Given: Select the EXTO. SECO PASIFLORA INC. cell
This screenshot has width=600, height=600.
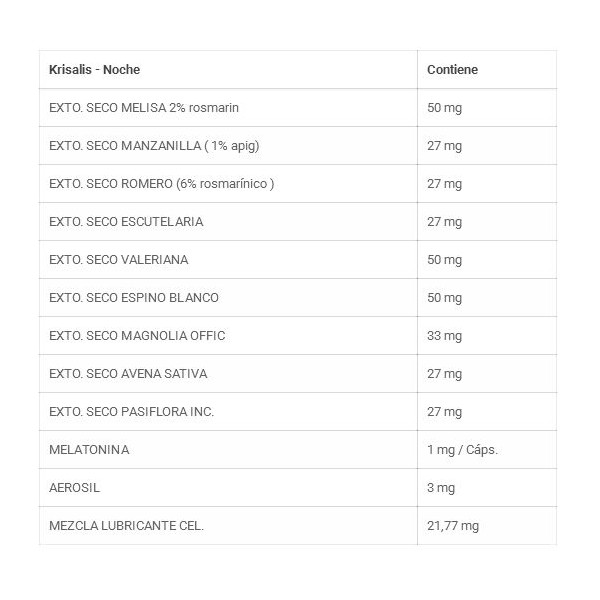Looking at the screenshot, I should click(x=131, y=411).
